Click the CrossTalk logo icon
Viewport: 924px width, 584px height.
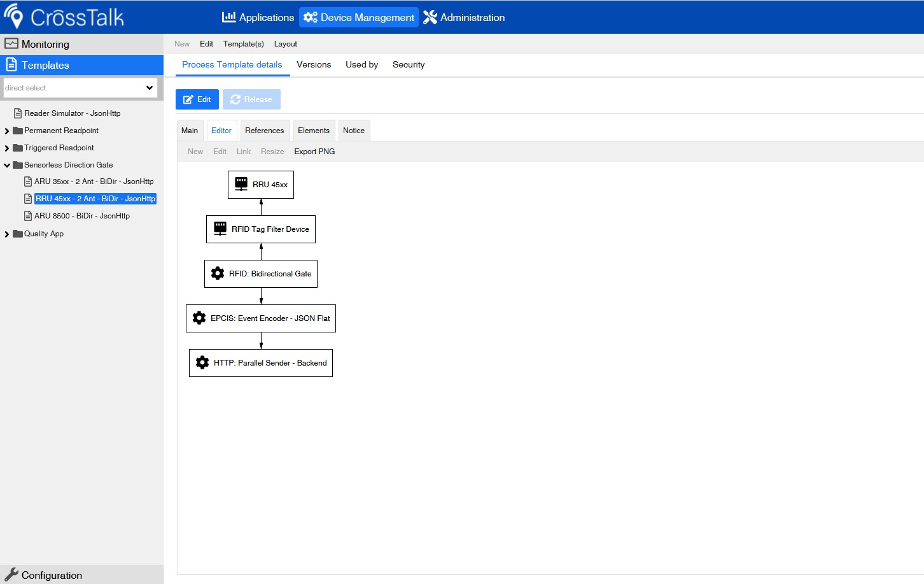point(13,17)
